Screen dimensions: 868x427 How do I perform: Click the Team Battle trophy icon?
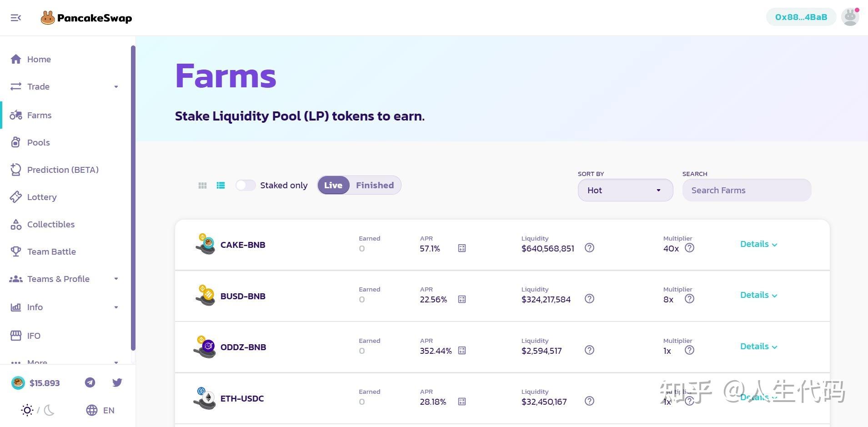pyautogui.click(x=16, y=251)
